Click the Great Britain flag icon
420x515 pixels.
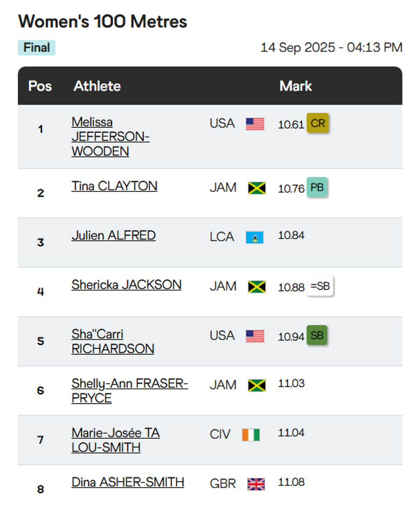pos(256,484)
